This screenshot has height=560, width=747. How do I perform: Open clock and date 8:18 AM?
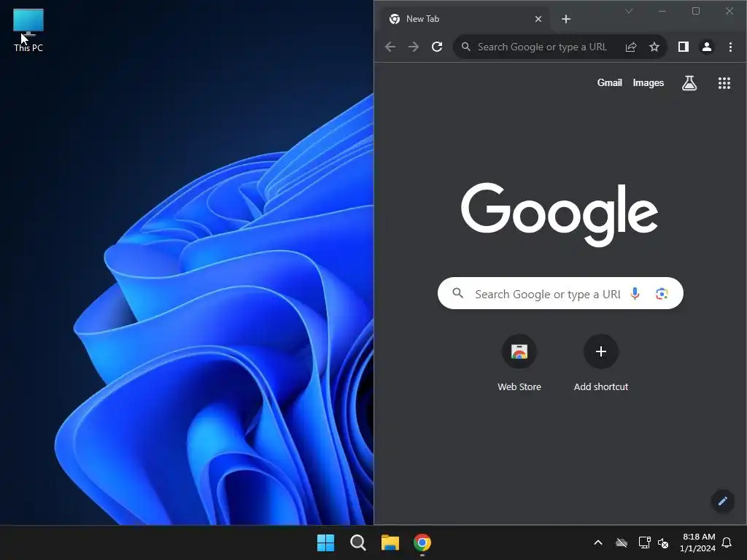698,542
